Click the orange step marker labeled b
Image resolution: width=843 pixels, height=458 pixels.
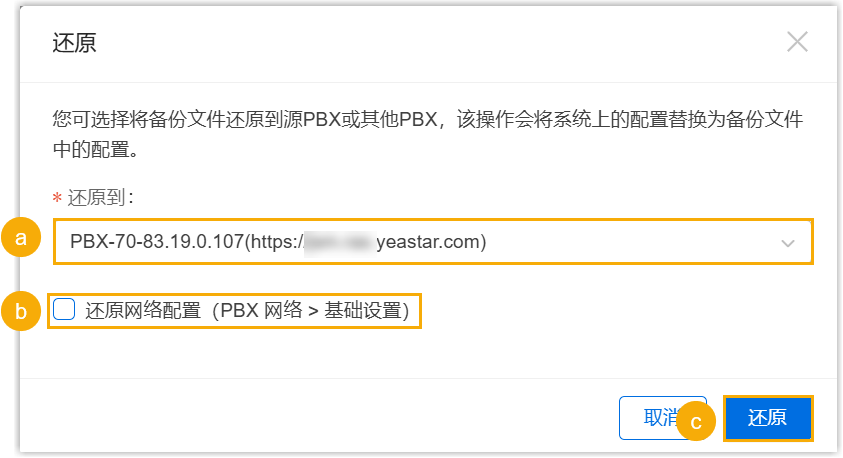[x=21, y=311]
